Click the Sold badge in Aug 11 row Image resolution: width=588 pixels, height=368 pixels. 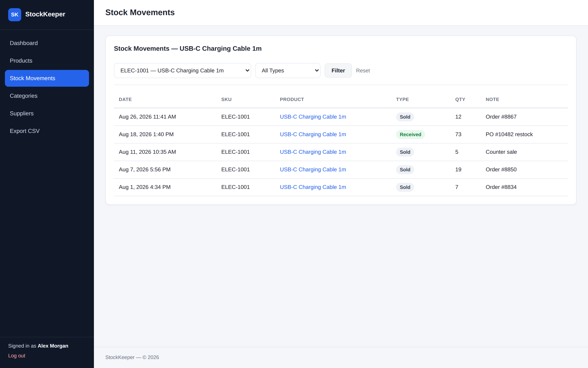(405, 152)
